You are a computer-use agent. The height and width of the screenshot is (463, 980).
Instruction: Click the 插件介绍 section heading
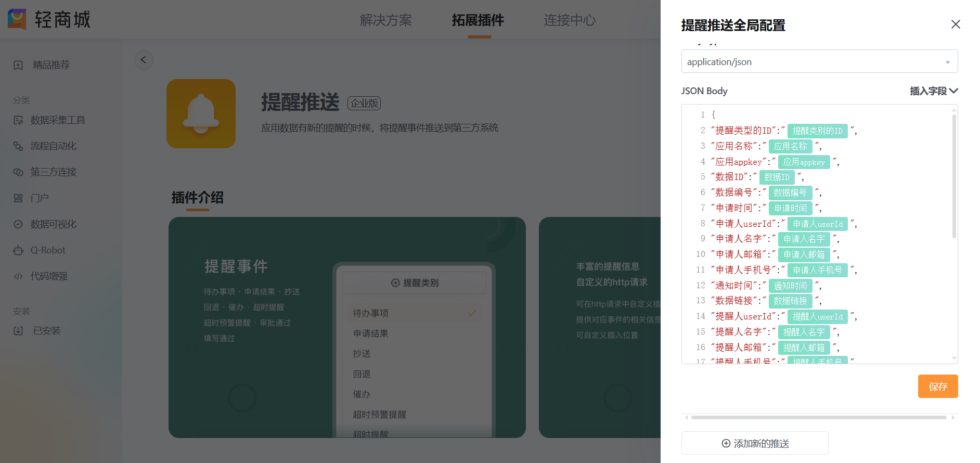coord(198,198)
